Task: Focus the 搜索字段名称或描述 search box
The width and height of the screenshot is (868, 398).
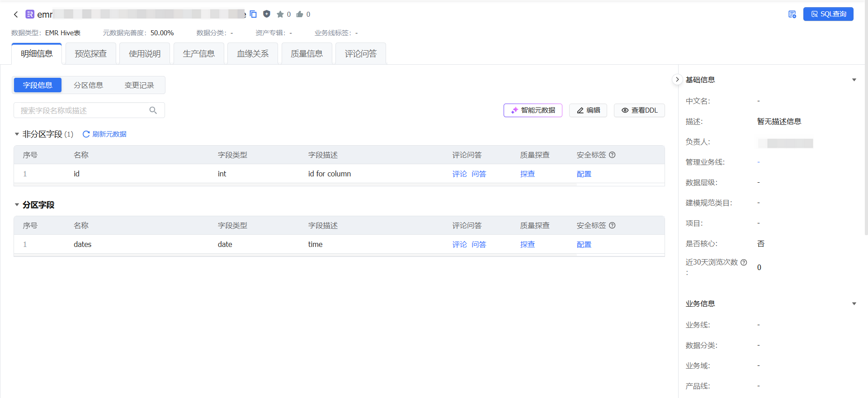Action: pyautogui.click(x=89, y=110)
